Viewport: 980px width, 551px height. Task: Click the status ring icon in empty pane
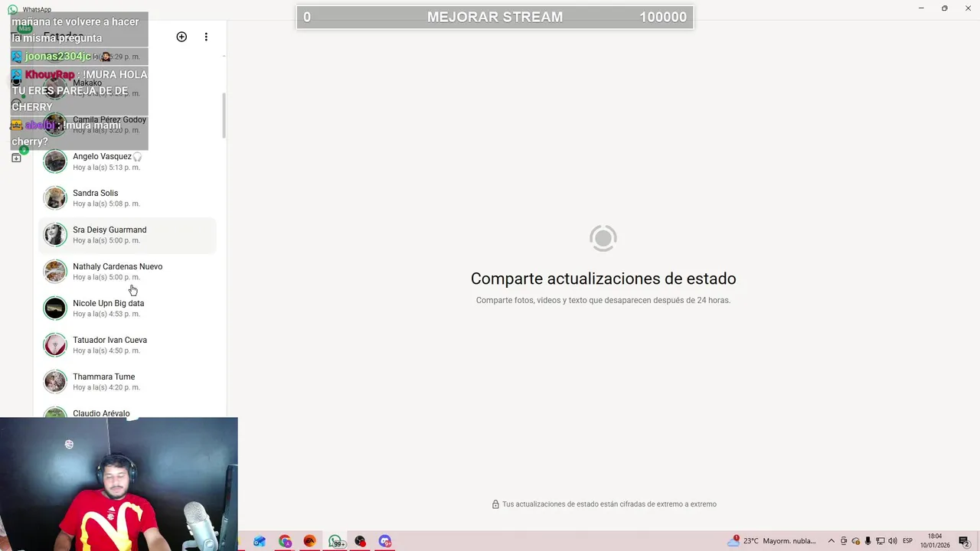click(603, 238)
